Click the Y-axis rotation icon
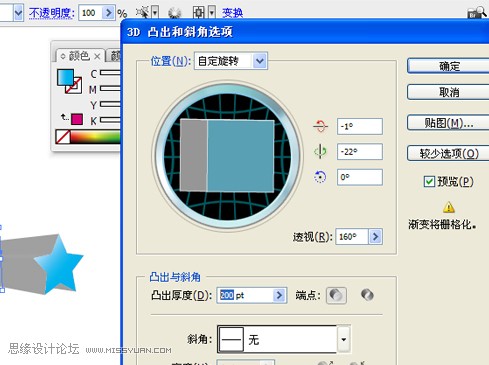Viewport: 489px width, 365px height. (x=320, y=151)
